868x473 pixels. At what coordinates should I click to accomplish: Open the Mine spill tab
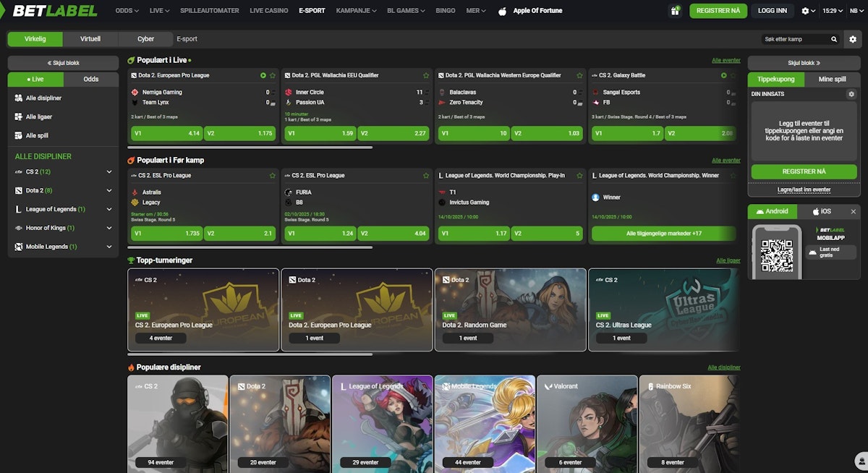831,80
